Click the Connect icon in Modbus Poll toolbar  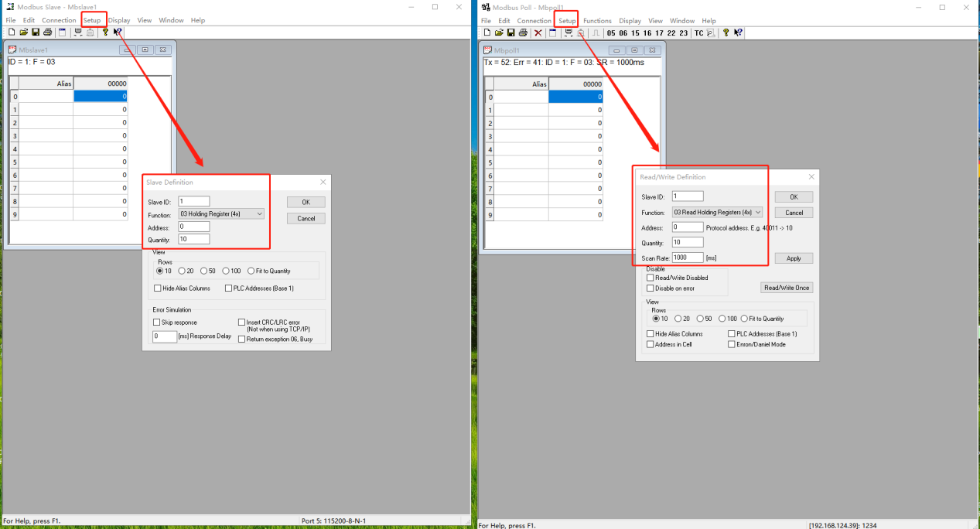[569, 32]
